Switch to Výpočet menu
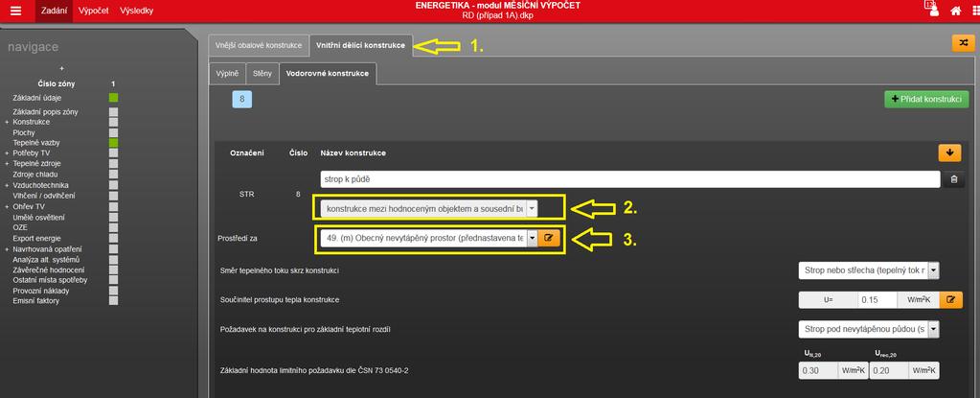 (x=92, y=11)
